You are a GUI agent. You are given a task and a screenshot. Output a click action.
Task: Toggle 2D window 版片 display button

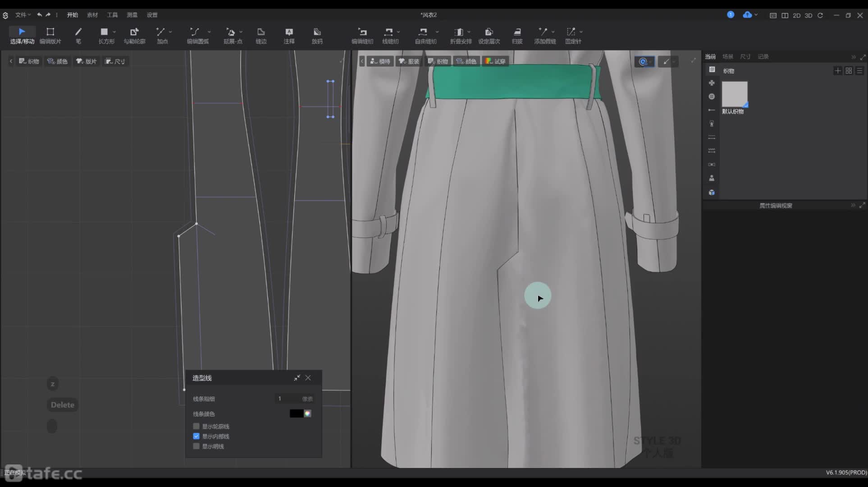click(x=86, y=61)
